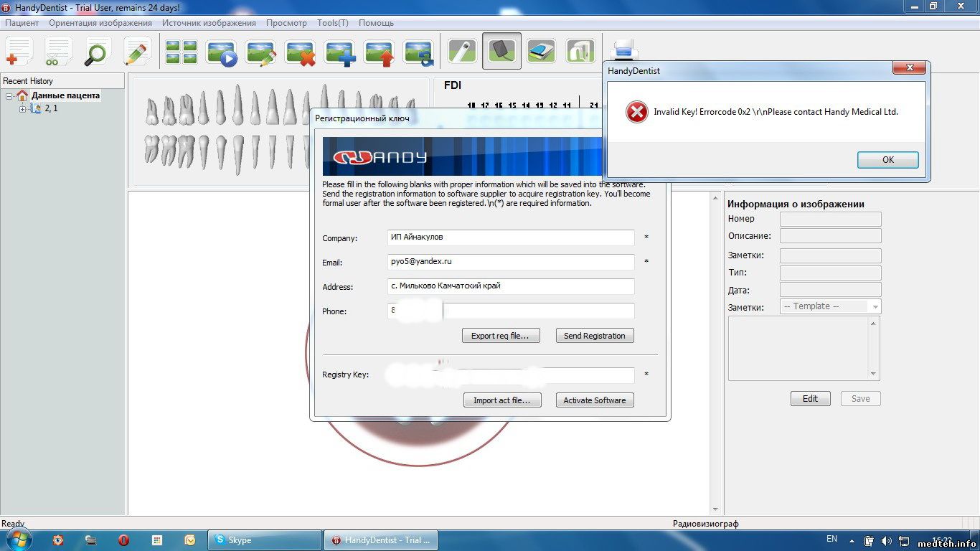Click the edit patient pencil icon

(136, 52)
